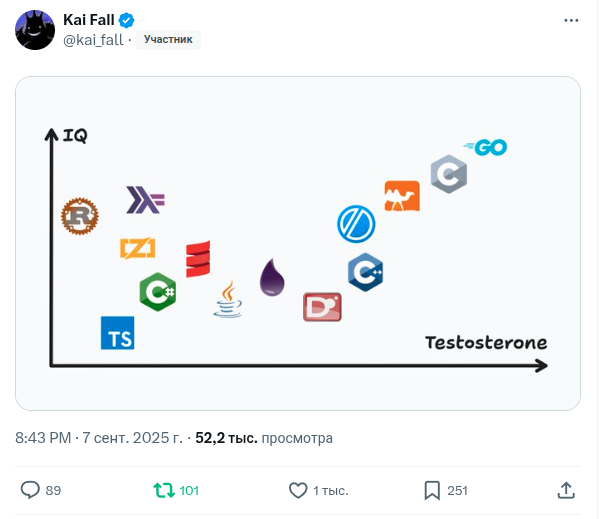Click the Участник member badge
This screenshot has width=606, height=519.
pyautogui.click(x=168, y=39)
